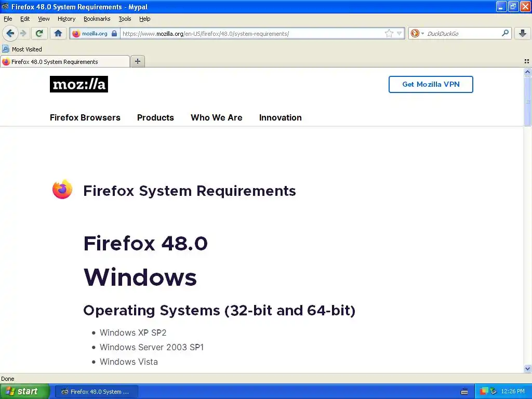Open the Who We Are navigation item

pos(217,117)
